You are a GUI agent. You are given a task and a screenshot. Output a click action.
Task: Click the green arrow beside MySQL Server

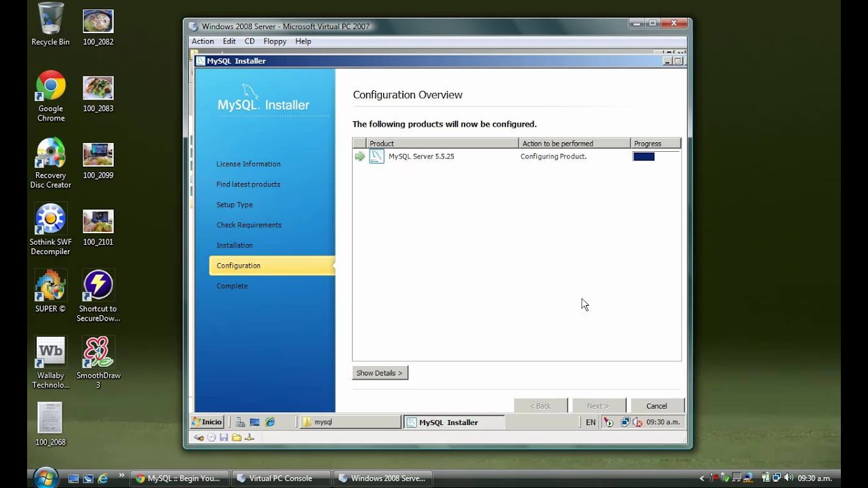359,157
